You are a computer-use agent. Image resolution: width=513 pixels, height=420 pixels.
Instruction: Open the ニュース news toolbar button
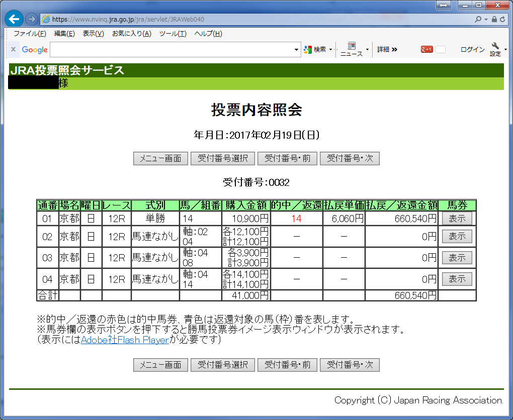(x=352, y=49)
